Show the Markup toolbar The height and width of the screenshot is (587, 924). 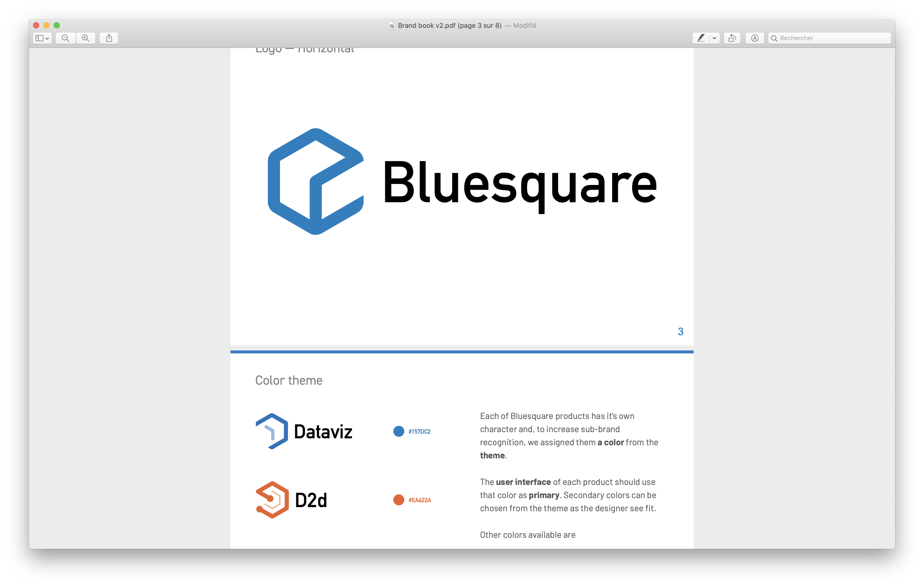click(x=755, y=38)
